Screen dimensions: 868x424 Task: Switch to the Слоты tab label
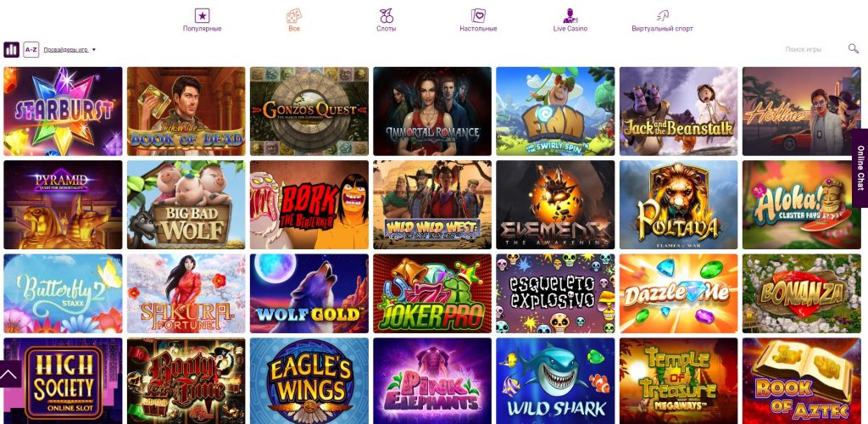pos(386,29)
